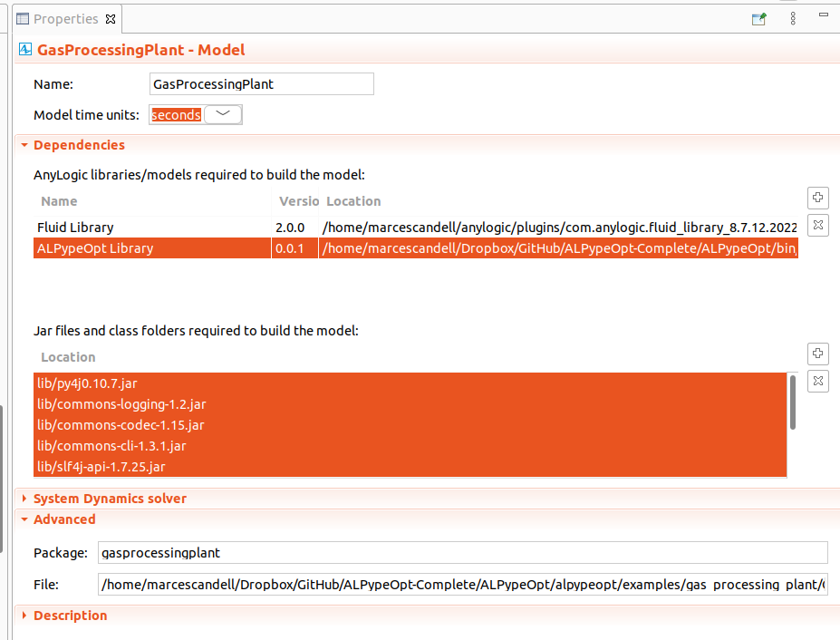Open the Model time units dropdown
Image resolution: width=840 pixels, height=640 pixels.
(x=223, y=115)
